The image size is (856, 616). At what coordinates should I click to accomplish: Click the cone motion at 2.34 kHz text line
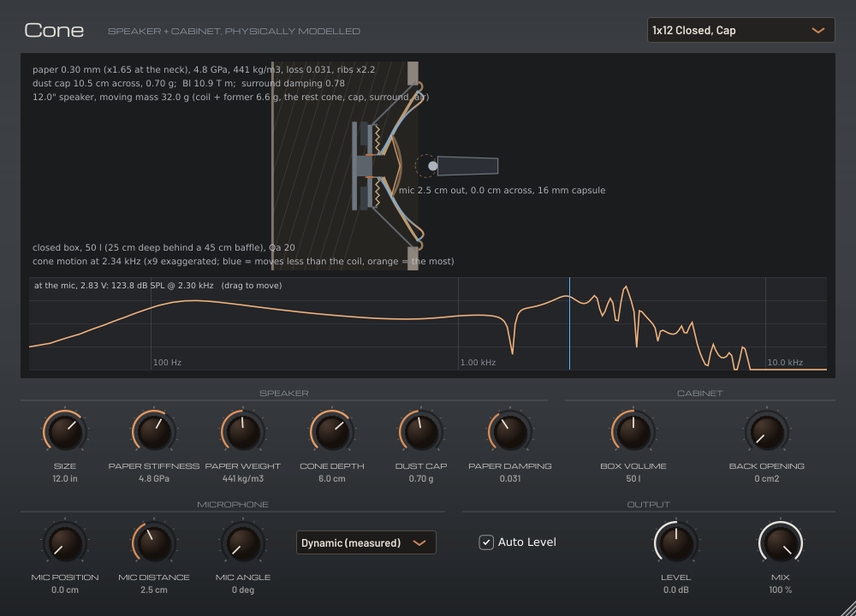[x=243, y=261]
